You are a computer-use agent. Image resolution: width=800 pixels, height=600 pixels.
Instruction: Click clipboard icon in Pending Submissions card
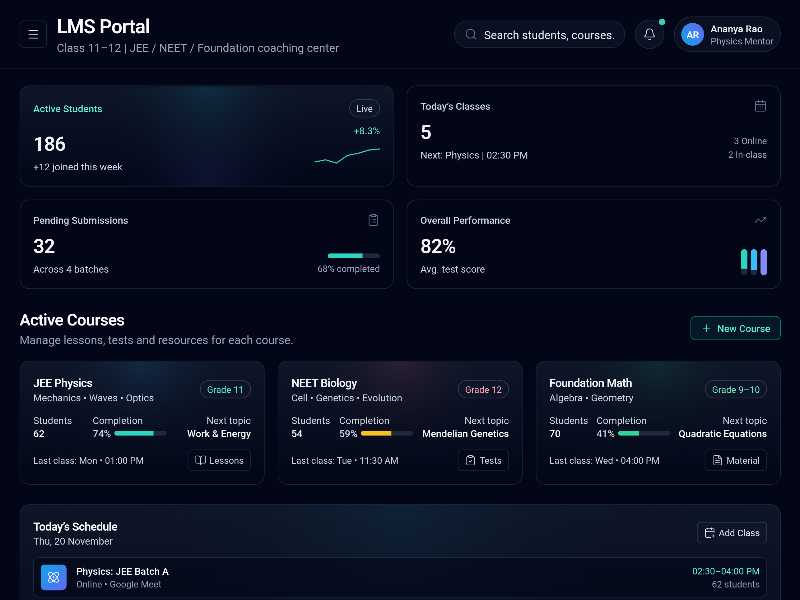point(373,220)
